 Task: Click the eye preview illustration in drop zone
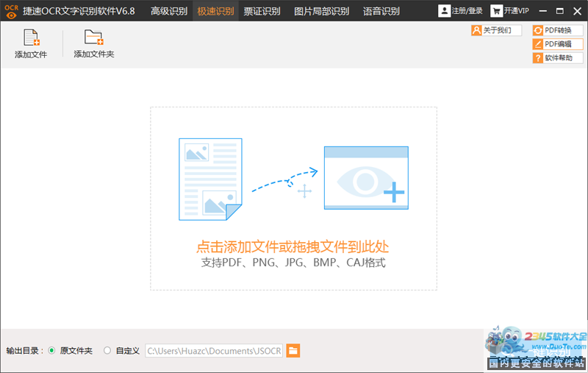click(365, 178)
